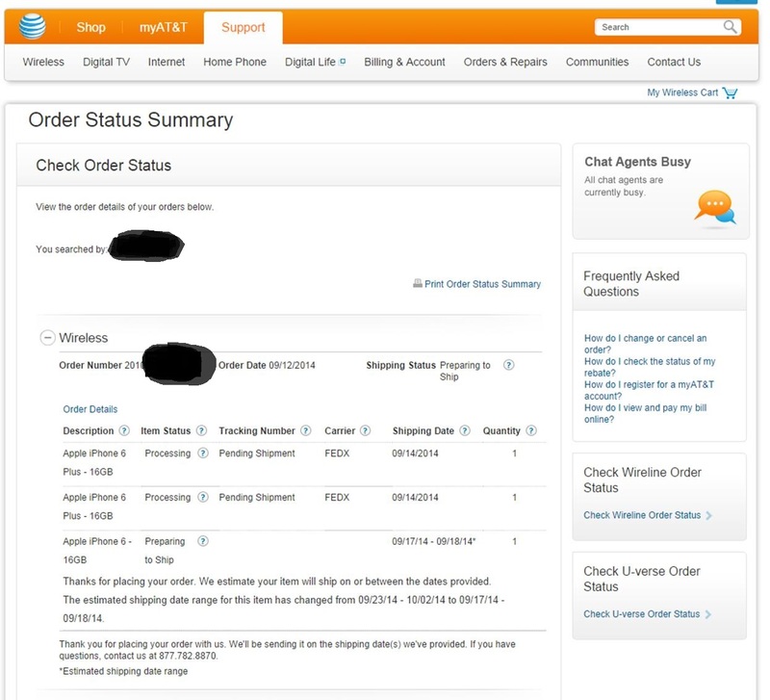
Task: Click the AT&T globe logo
Action: click(x=33, y=27)
